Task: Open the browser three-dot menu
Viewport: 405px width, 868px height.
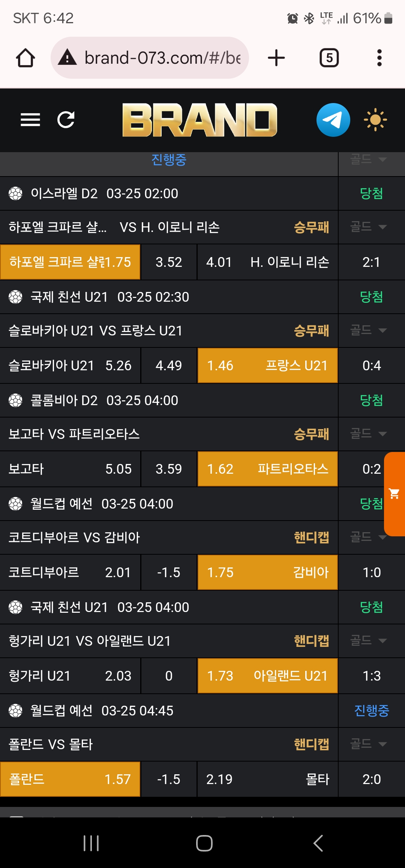Action: [x=379, y=58]
